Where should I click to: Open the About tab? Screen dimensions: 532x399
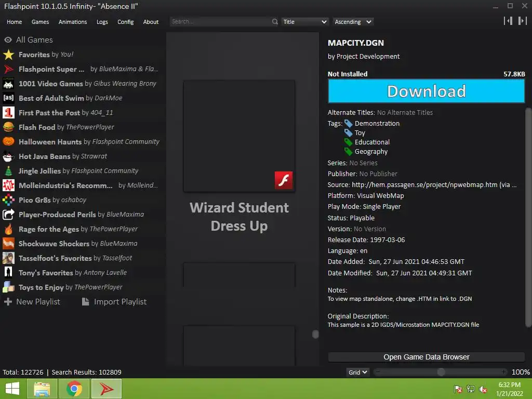[x=151, y=22]
